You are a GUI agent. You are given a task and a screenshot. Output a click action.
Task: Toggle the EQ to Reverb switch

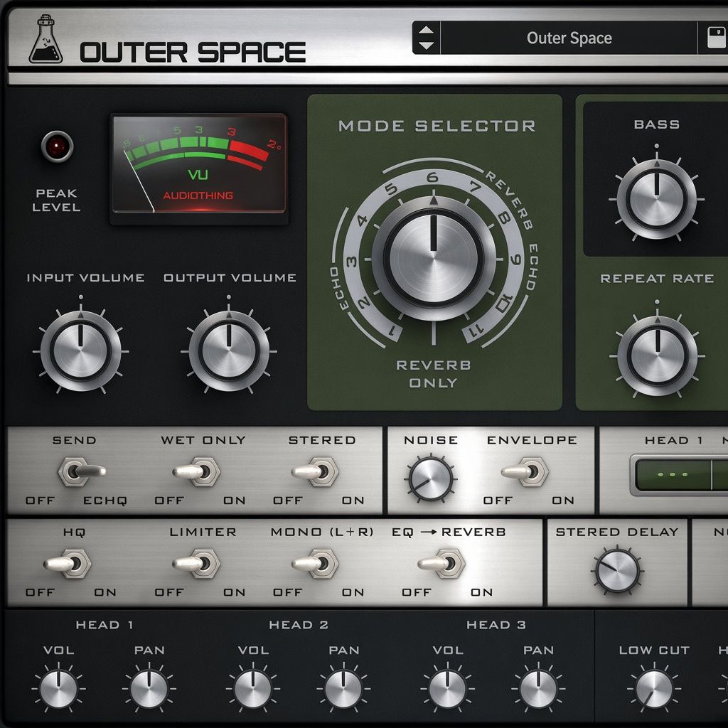point(442,563)
